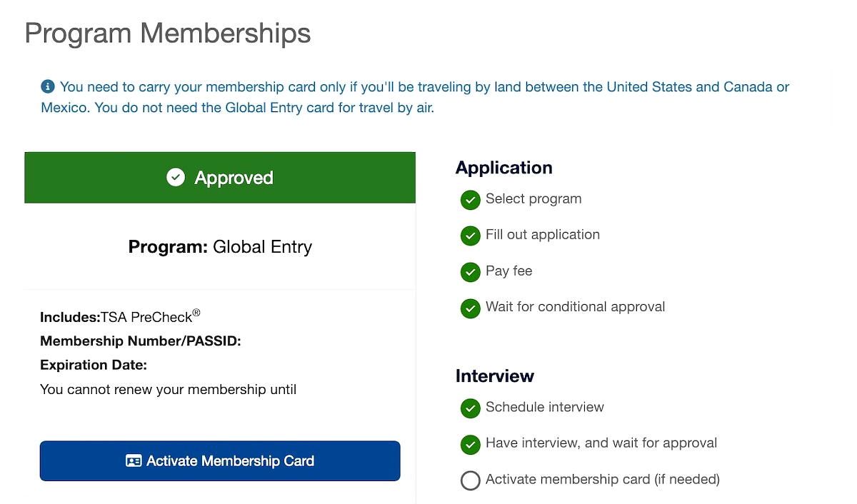The image size is (857, 504).
Task: Click the Interview section heading
Action: click(x=495, y=376)
